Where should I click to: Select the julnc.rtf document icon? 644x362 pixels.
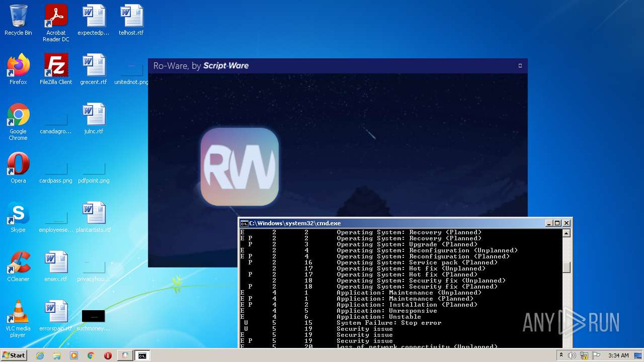[x=94, y=119]
